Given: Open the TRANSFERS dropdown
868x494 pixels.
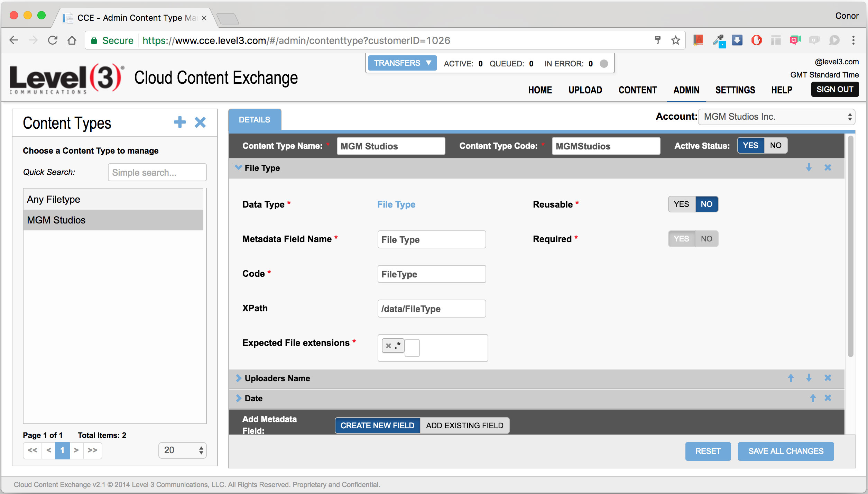Looking at the screenshot, I should [402, 63].
